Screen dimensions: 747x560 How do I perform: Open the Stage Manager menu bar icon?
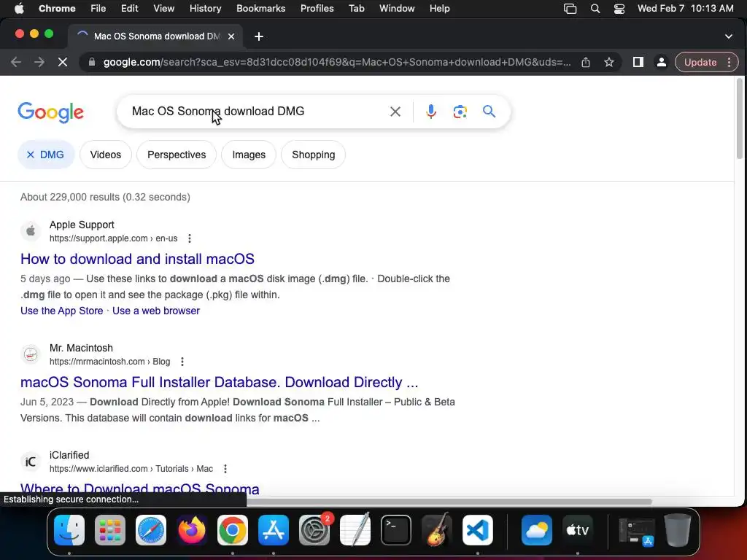pos(570,9)
